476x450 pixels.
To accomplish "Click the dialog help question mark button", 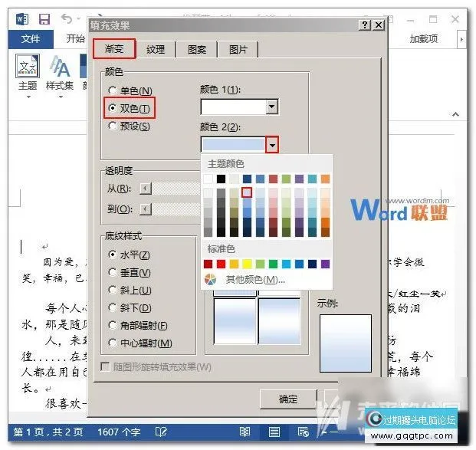I will (365, 25).
